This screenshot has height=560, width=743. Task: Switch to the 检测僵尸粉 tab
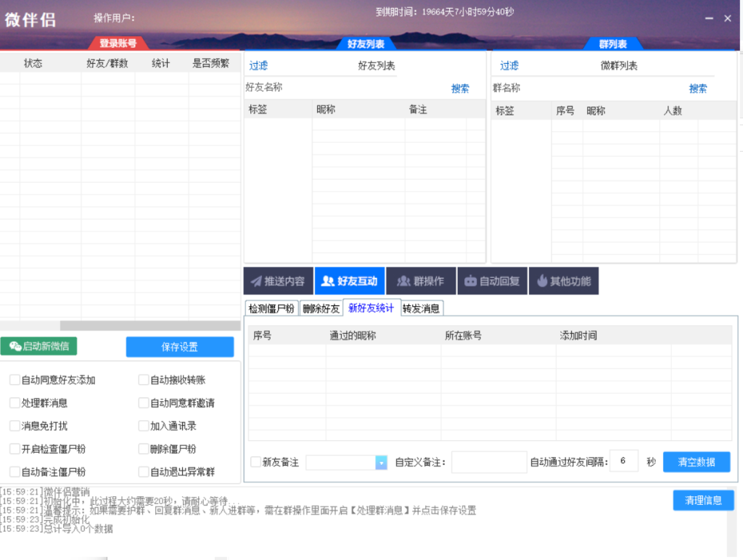pyautogui.click(x=271, y=308)
